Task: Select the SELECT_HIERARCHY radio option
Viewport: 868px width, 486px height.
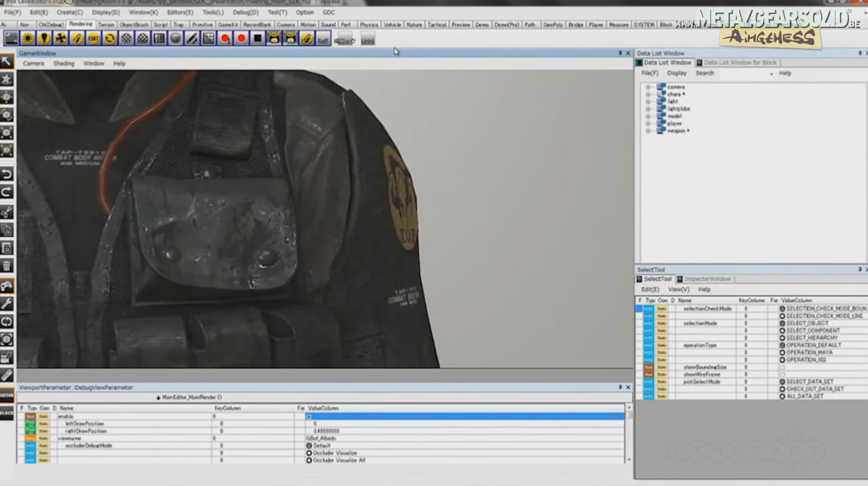Action: pyautogui.click(x=783, y=338)
